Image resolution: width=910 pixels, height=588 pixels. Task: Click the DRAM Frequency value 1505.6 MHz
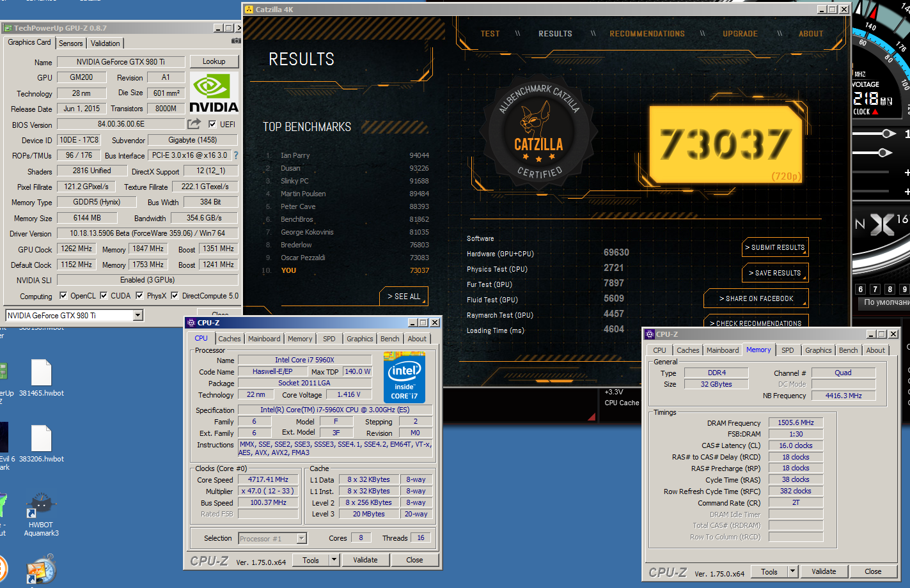(796, 422)
